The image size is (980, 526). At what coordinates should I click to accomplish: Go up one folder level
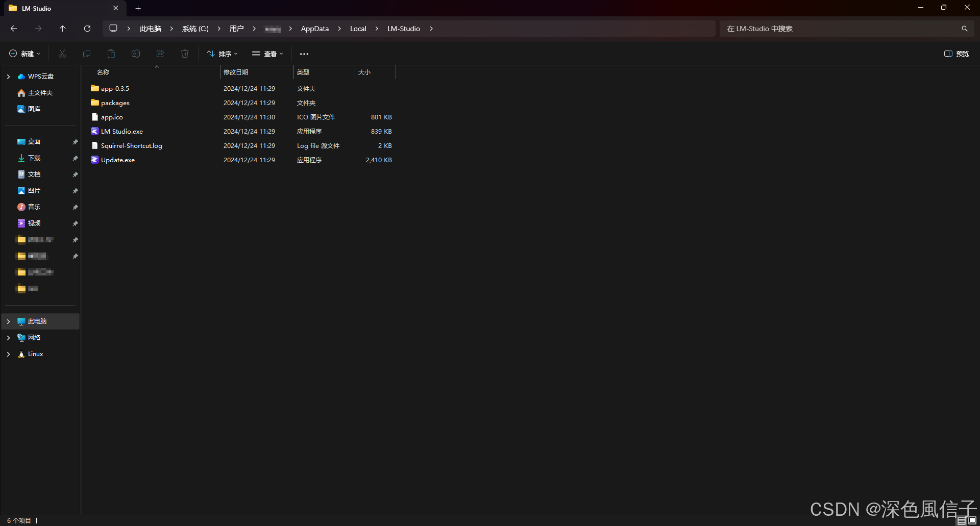coord(63,29)
